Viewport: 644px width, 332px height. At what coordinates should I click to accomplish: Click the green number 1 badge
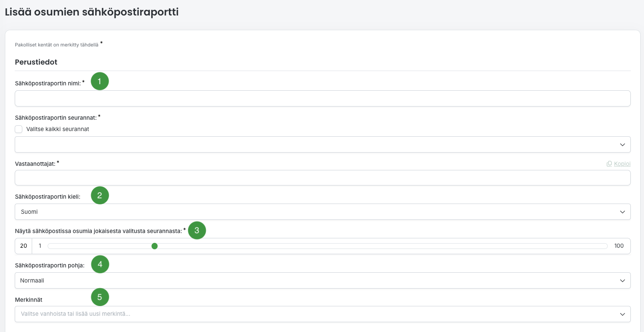pos(100,81)
